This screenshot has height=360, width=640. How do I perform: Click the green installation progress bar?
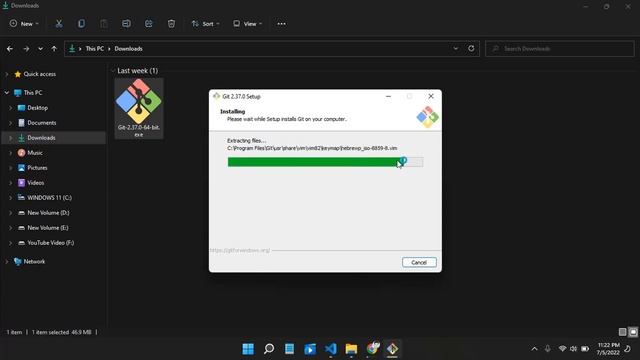(x=325, y=162)
